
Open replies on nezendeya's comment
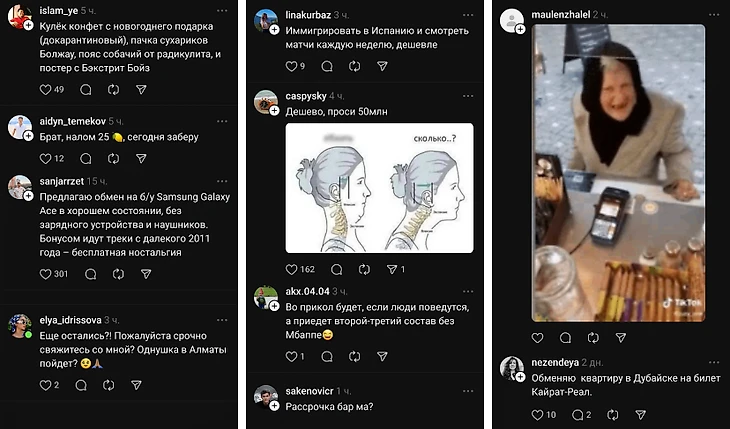578,415
